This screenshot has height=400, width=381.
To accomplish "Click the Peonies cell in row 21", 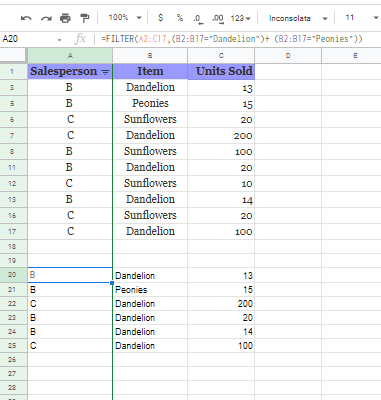I will 150,290.
